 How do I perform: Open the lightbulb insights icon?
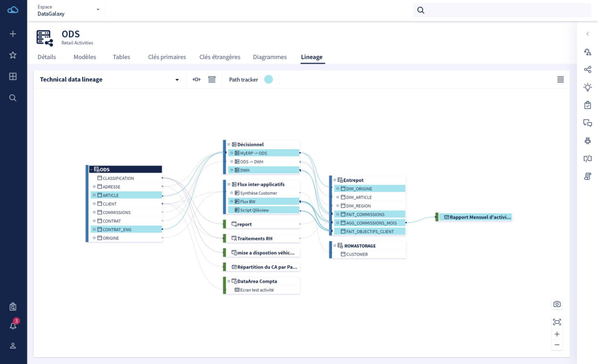[587, 87]
